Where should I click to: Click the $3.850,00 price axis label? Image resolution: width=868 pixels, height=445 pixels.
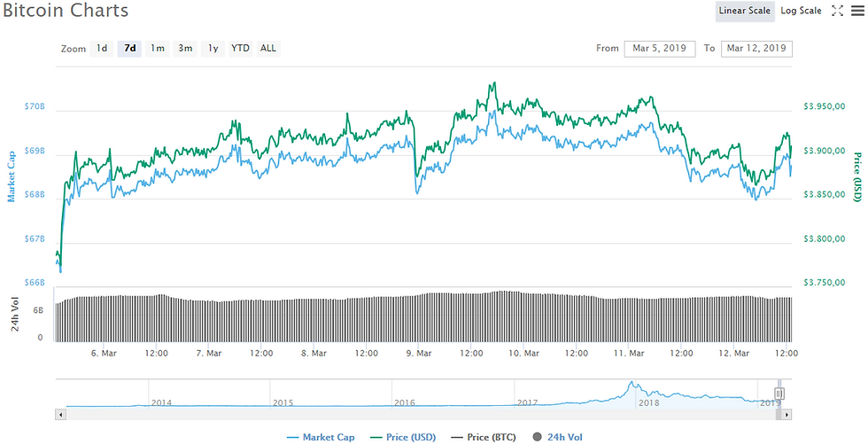pos(825,194)
